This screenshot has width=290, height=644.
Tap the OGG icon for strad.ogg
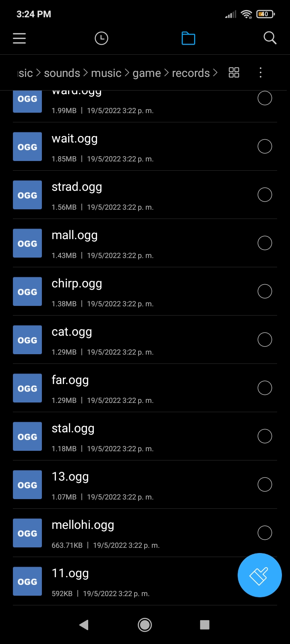27,195
